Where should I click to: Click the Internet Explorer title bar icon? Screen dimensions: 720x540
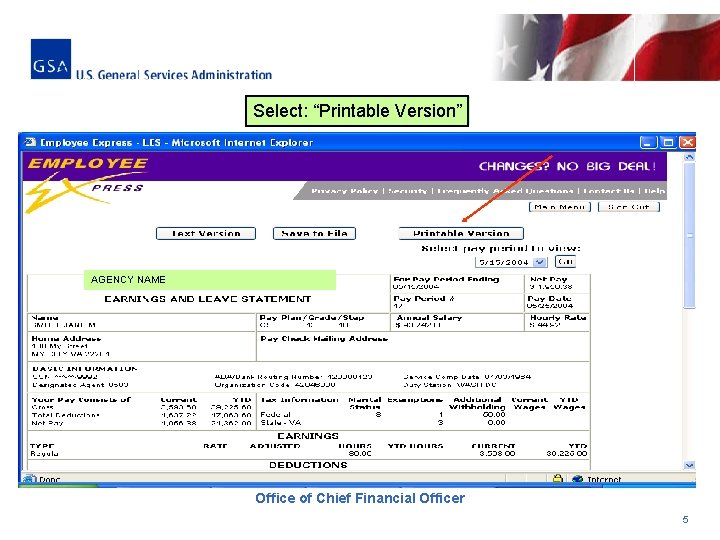click(30, 142)
